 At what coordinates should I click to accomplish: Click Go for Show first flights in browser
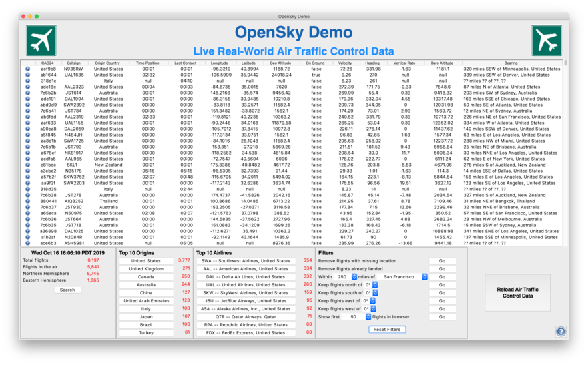442,317
